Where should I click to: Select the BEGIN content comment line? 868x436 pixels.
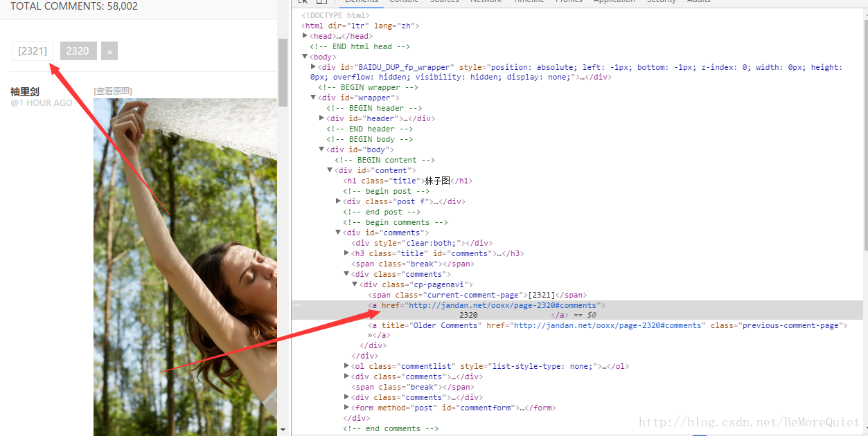click(x=384, y=160)
